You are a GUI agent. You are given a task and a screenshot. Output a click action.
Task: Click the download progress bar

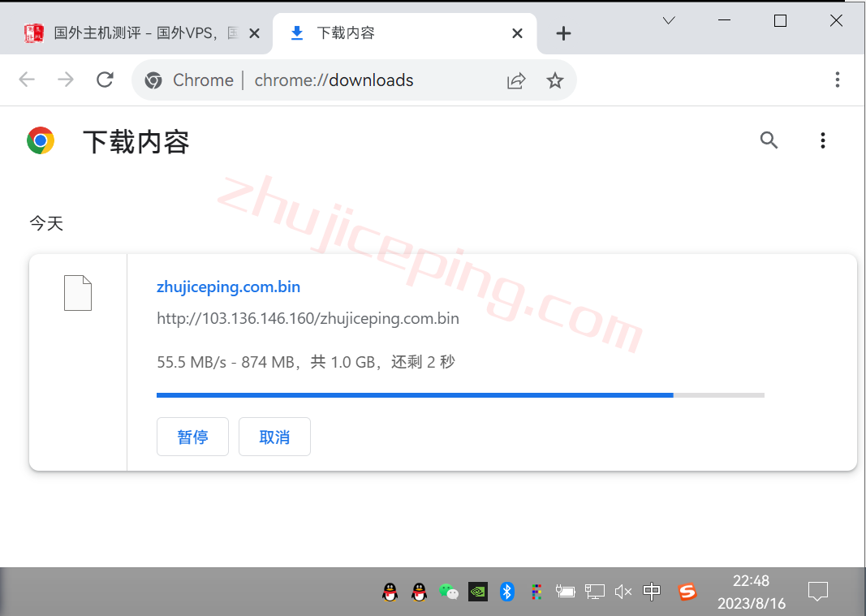[x=461, y=395]
